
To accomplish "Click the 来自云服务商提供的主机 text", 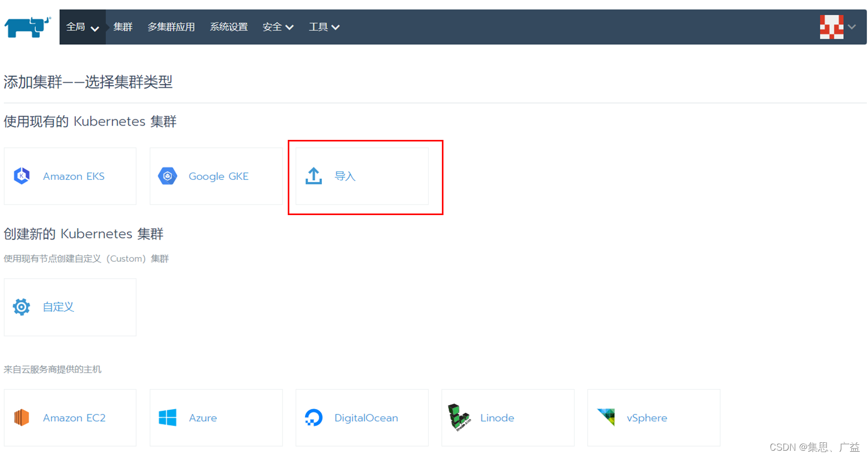I will click(x=53, y=369).
